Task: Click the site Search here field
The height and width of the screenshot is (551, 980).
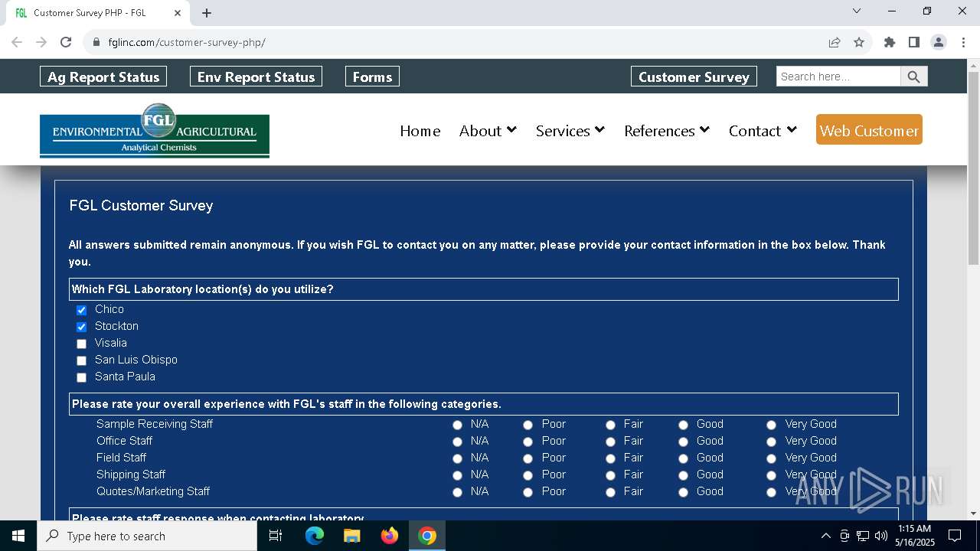Action: coord(838,77)
